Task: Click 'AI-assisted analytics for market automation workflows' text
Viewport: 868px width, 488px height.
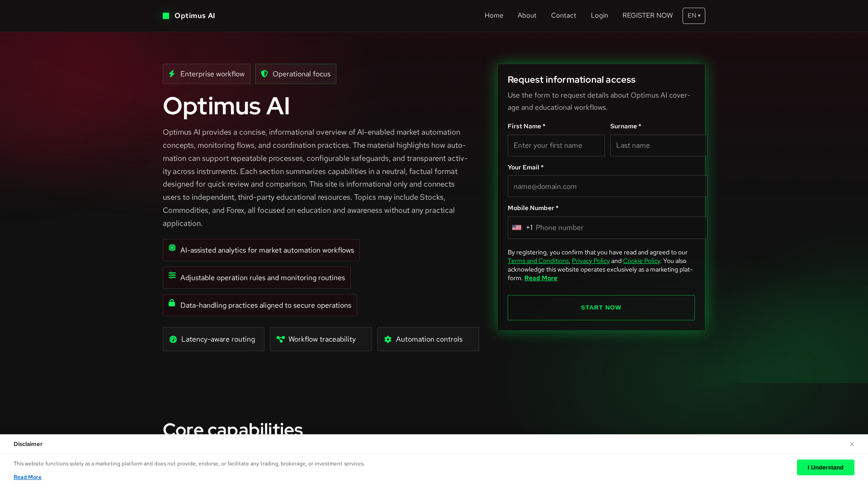Action: pos(267,250)
